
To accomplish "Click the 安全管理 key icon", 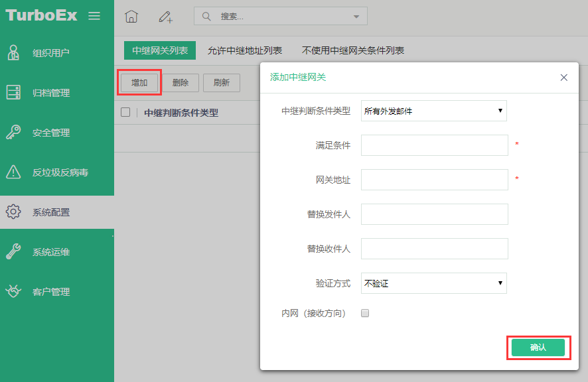I will point(13,132).
